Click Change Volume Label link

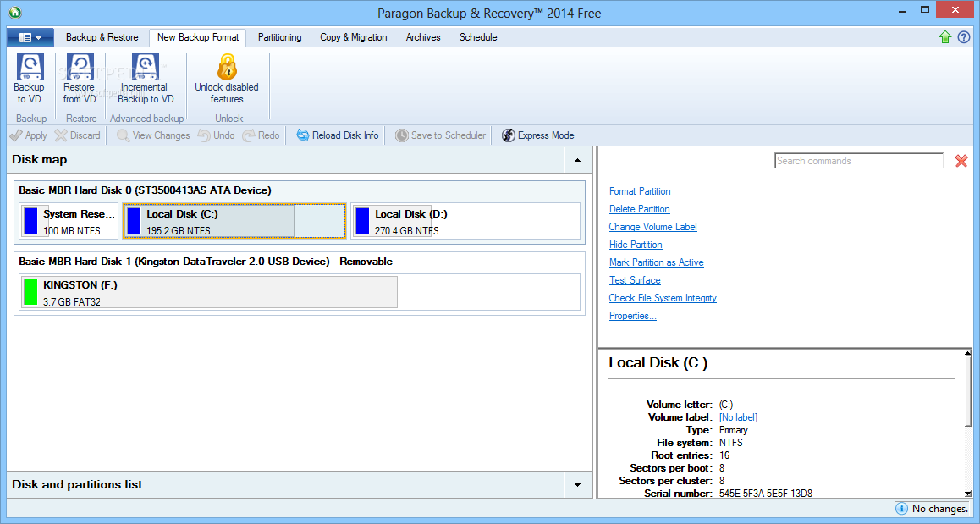(x=653, y=227)
